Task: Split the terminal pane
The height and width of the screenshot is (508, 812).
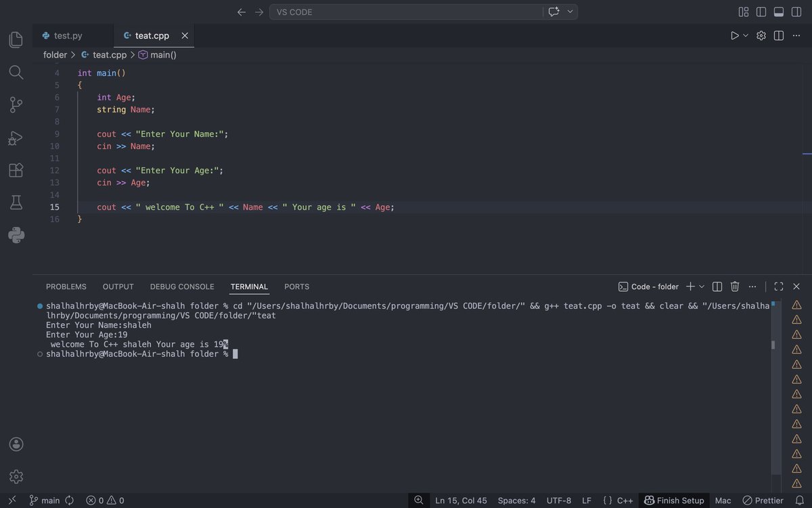Action: tap(717, 287)
